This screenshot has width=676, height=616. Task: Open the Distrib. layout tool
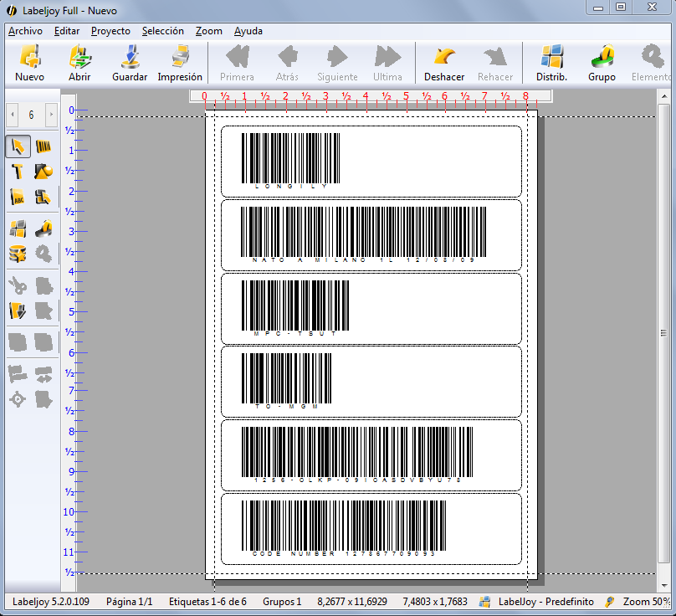coord(551,63)
